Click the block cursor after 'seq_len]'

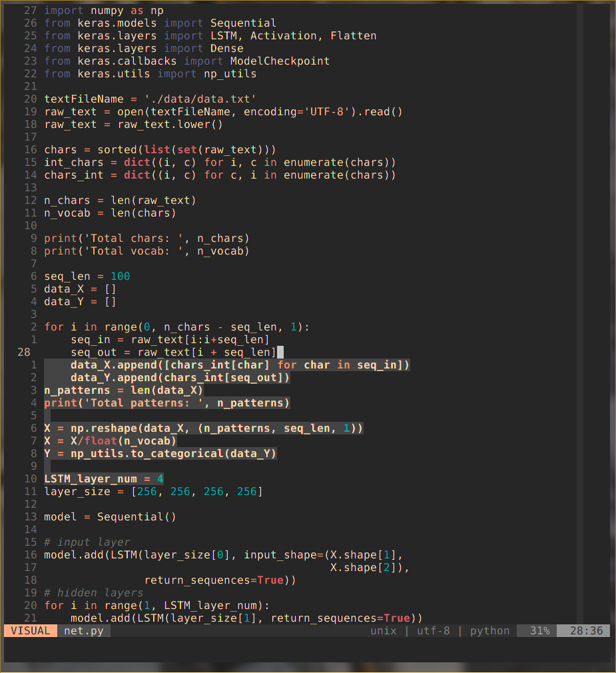click(x=280, y=352)
